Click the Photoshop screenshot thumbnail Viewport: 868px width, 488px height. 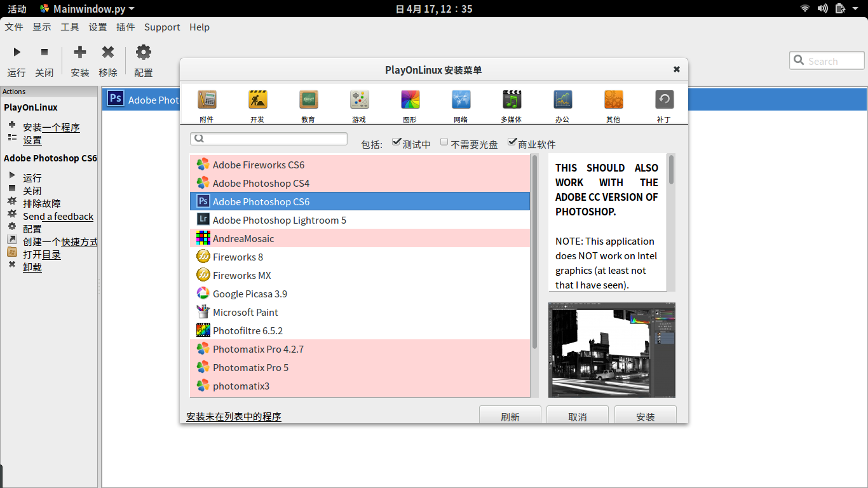pos(612,350)
